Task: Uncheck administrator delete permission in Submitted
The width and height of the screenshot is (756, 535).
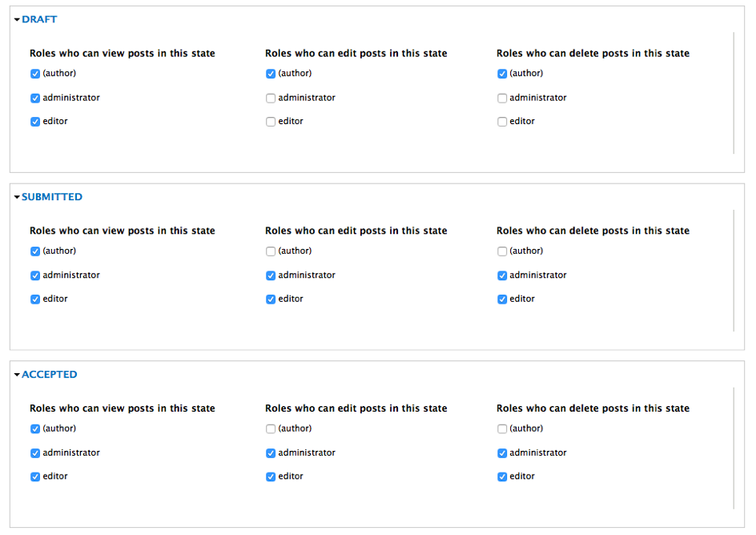Action: tap(502, 276)
